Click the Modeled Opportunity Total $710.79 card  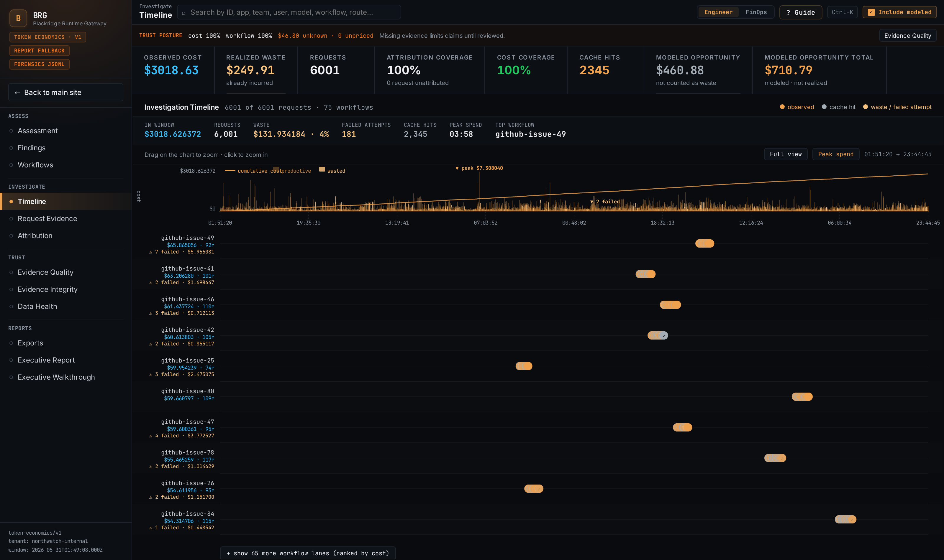[819, 70]
